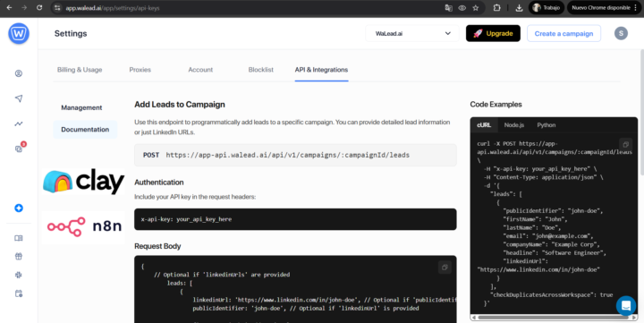Switch to Billing & Usage tab
Viewport: 644px width, 323px height.
tap(80, 70)
